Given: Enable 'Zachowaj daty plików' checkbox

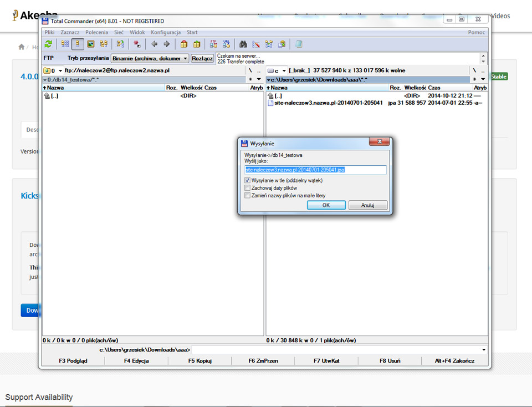Looking at the screenshot, I should pyautogui.click(x=247, y=188).
